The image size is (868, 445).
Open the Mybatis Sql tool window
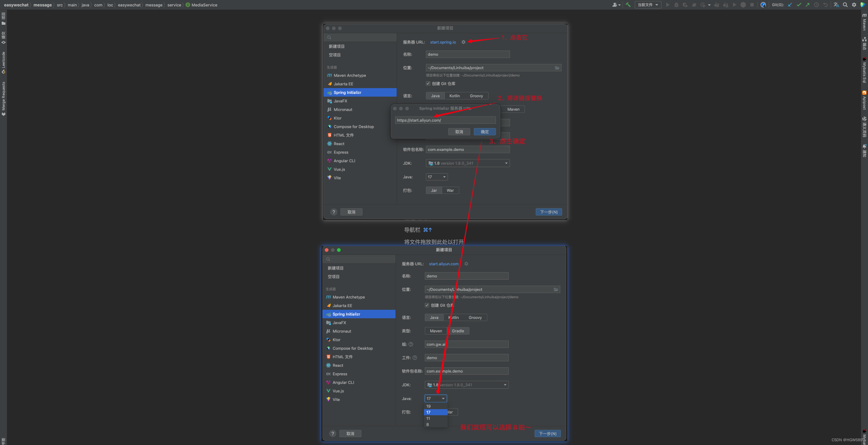864,70
